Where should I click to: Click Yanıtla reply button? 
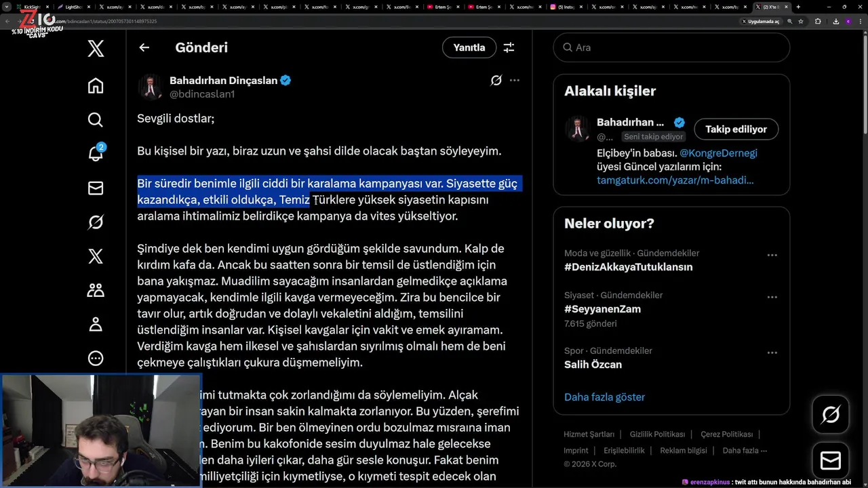469,47
